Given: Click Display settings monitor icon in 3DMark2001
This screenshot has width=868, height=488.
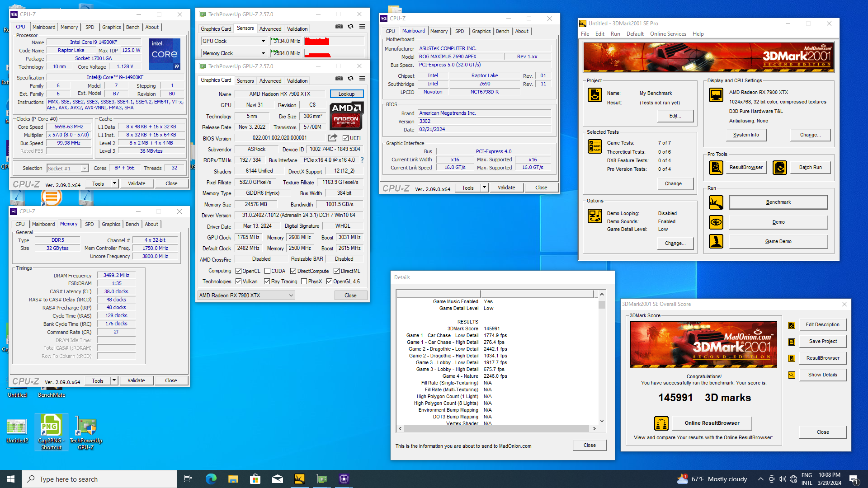Looking at the screenshot, I should click(716, 95).
